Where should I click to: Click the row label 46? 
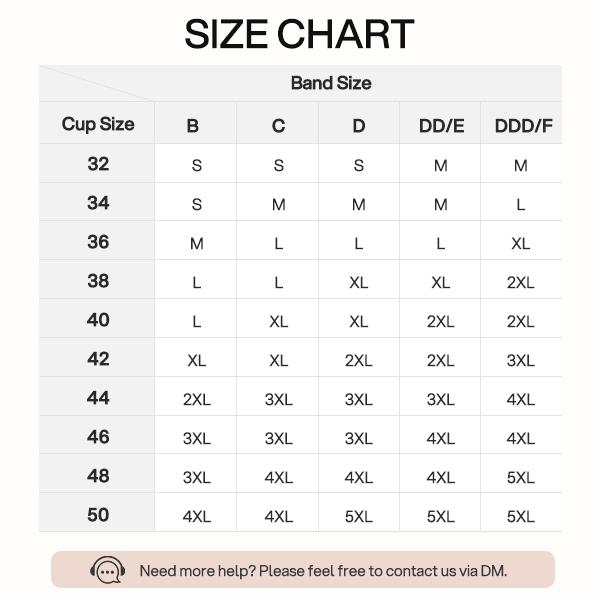[97, 437]
